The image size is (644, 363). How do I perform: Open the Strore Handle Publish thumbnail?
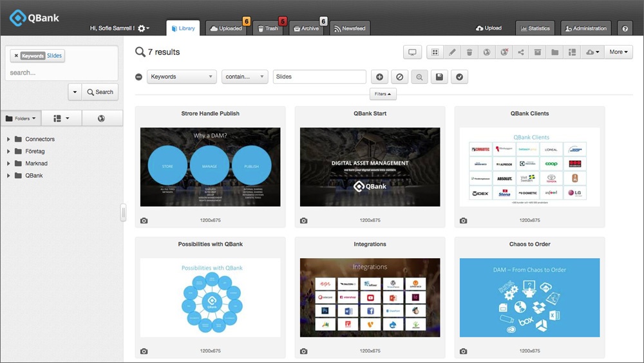tap(211, 167)
